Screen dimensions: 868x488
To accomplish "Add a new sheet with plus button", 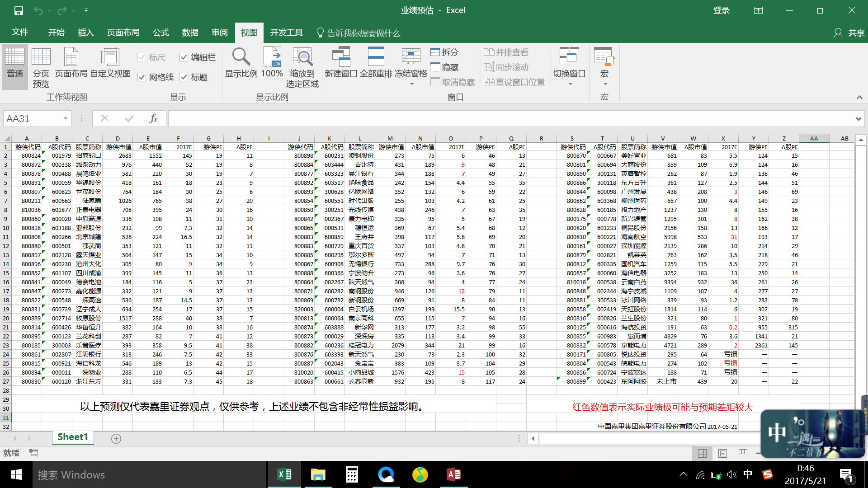I will 116,439.
